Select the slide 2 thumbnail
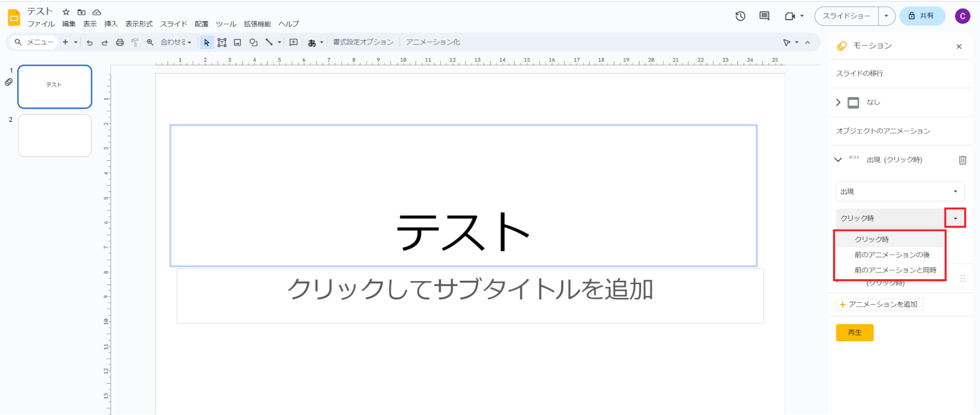 55,136
